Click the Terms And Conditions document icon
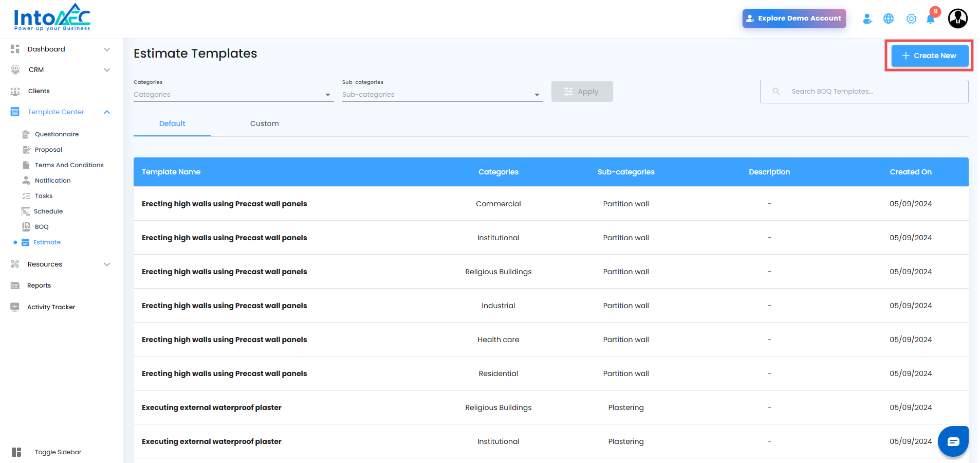Image resolution: width=980 pixels, height=463 pixels. point(26,165)
